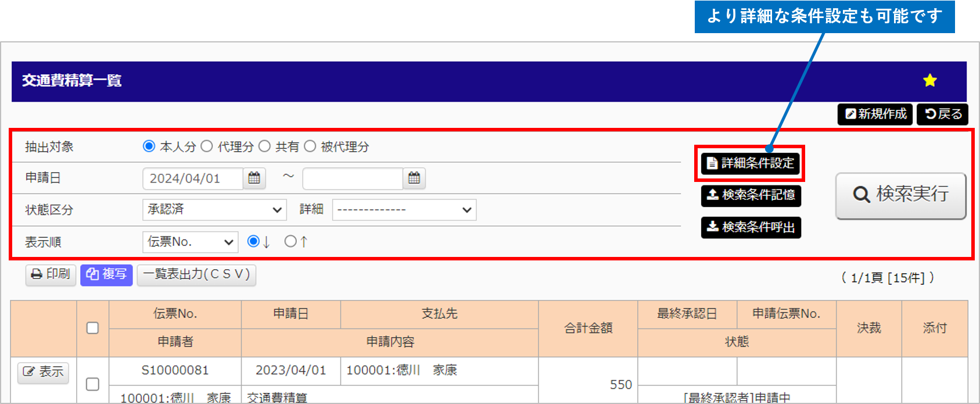The height and width of the screenshot is (404, 980).
Task: Open 詳細条件設定 detailed conditions
Action: pos(751,163)
